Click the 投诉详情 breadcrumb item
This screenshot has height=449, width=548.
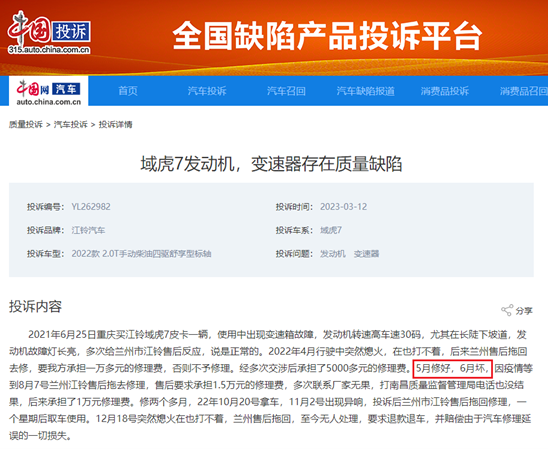[x=115, y=124]
